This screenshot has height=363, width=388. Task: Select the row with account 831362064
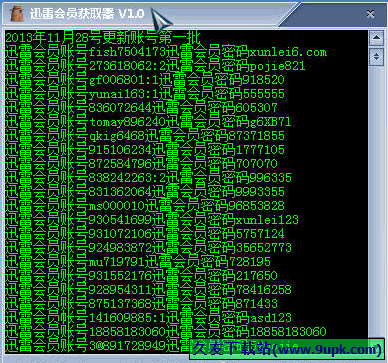point(145,192)
